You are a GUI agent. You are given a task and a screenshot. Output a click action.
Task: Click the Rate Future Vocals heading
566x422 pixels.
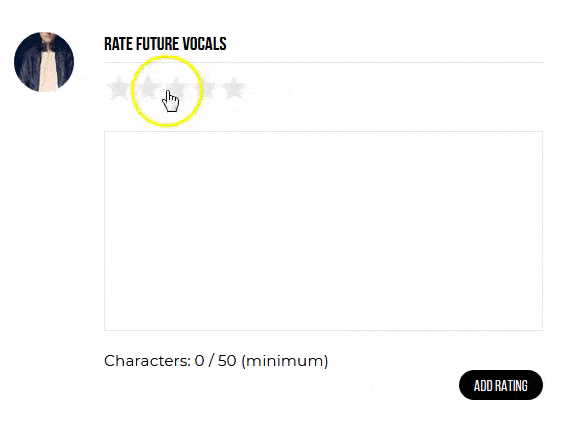coord(165,44)
